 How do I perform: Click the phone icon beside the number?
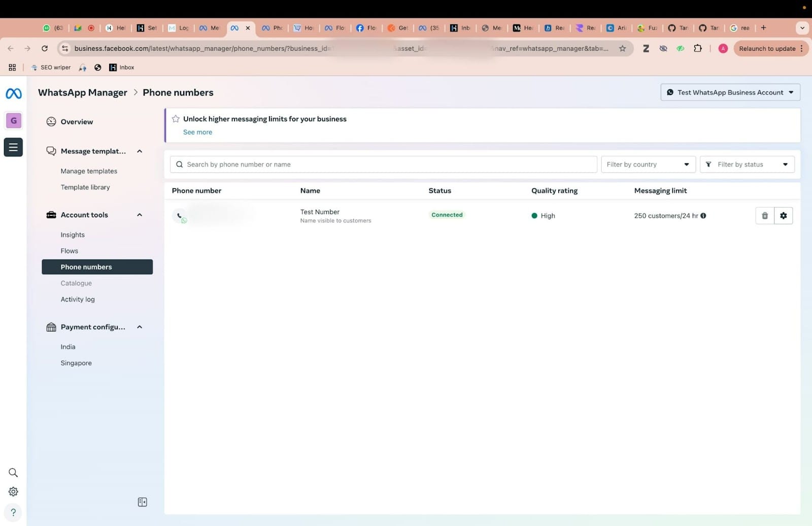click(180, 216)
